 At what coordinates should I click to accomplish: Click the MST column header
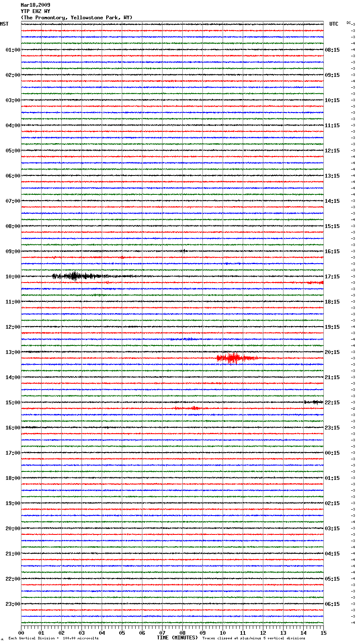tap(4, 24)
